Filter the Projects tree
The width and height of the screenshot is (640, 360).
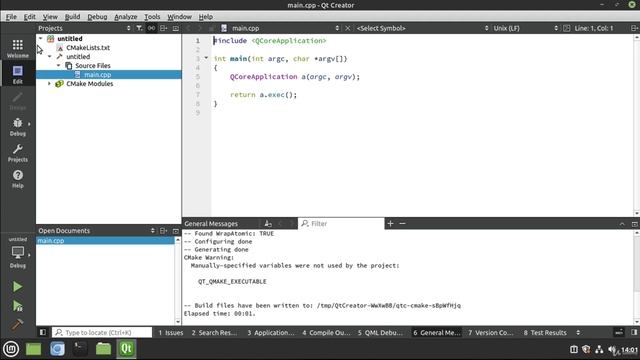[139, 28]
